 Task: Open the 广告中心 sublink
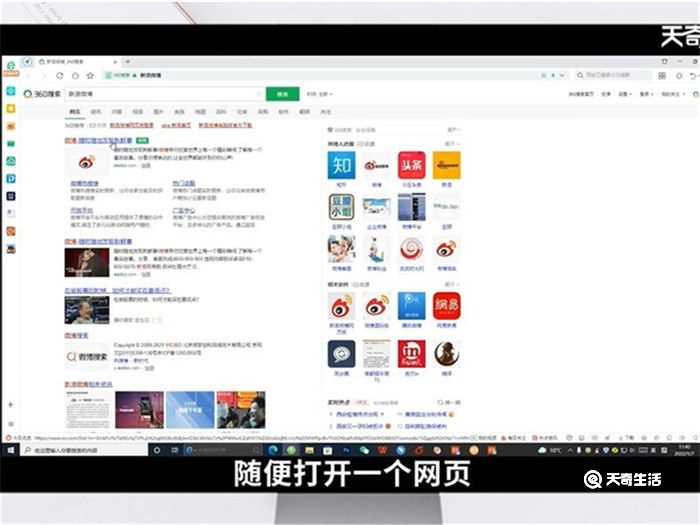click(184, 210)
